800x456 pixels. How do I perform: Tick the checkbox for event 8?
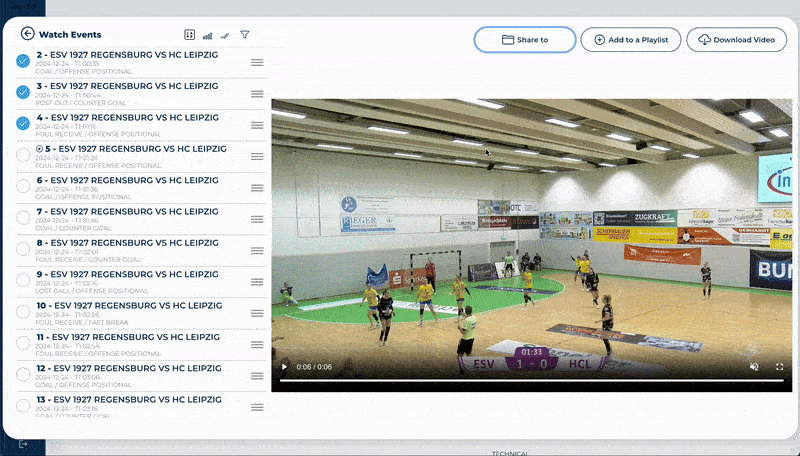tap(24, 248)
